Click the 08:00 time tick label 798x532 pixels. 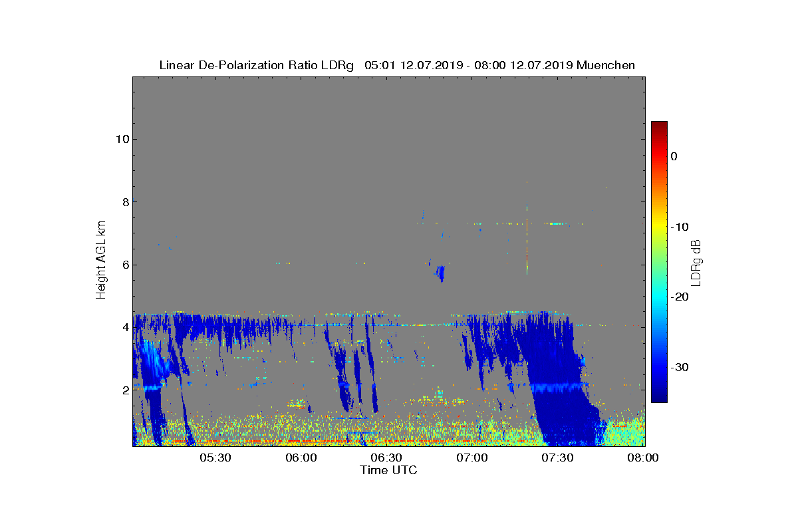[643, 458]
